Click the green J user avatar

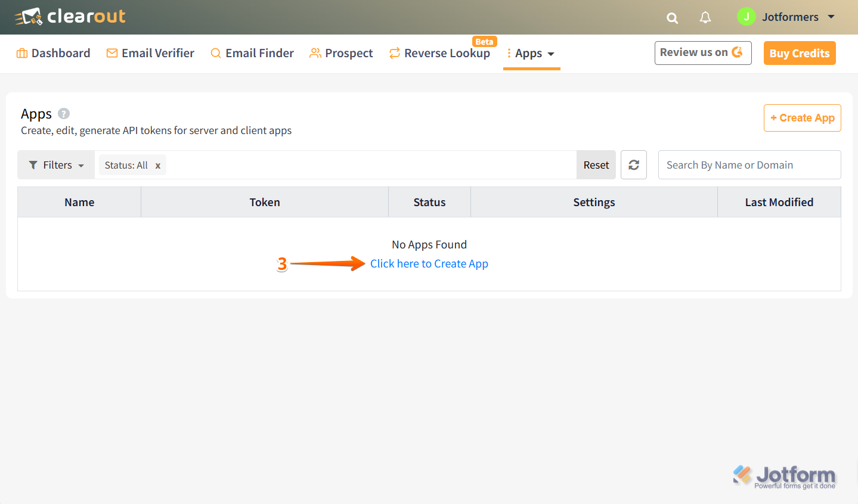point(746,17)
